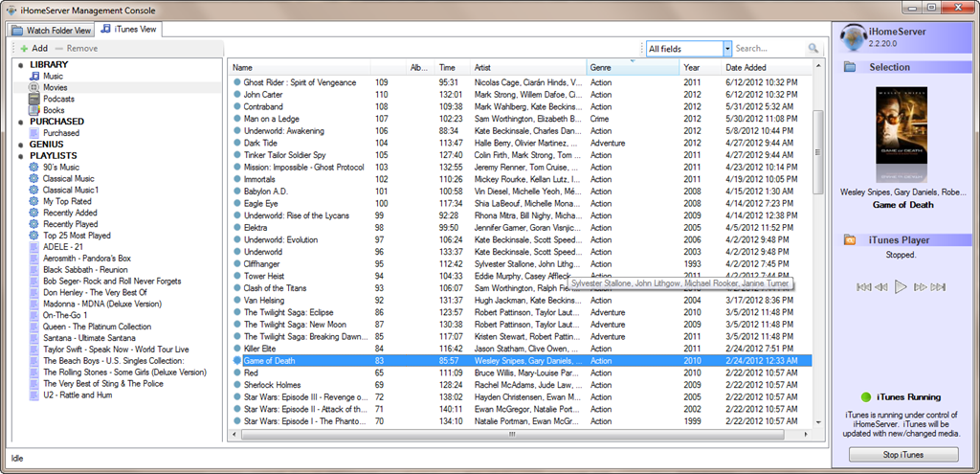Click the Movies library film icon
Screen dimensions: 980x474
34,87
